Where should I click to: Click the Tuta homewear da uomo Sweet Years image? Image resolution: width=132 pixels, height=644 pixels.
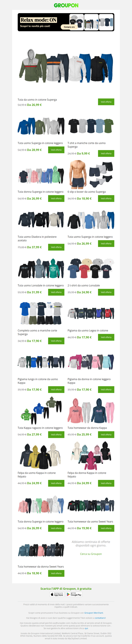tap(91, 505)
